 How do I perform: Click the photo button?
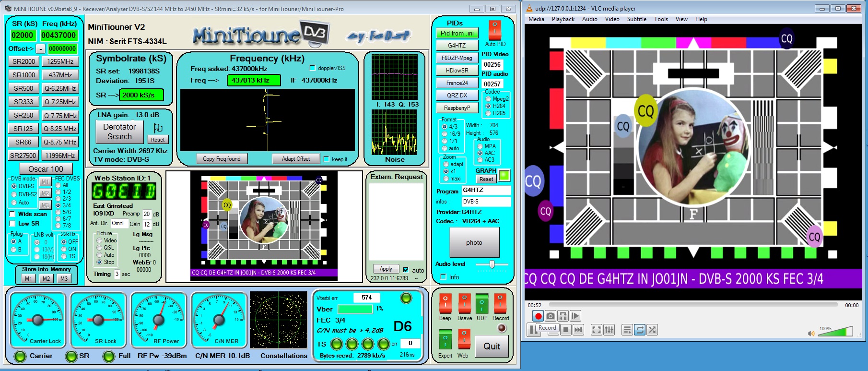(474, 242)
